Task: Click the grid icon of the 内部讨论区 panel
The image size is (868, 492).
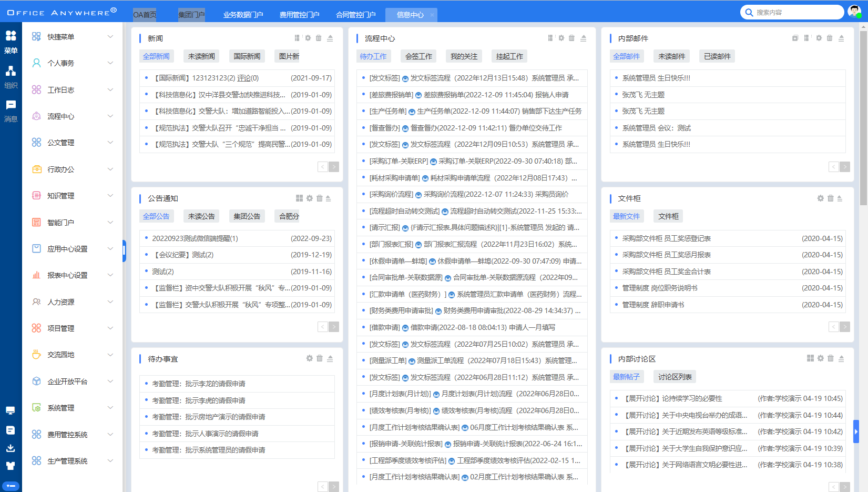Action: (x=810, y=358)
